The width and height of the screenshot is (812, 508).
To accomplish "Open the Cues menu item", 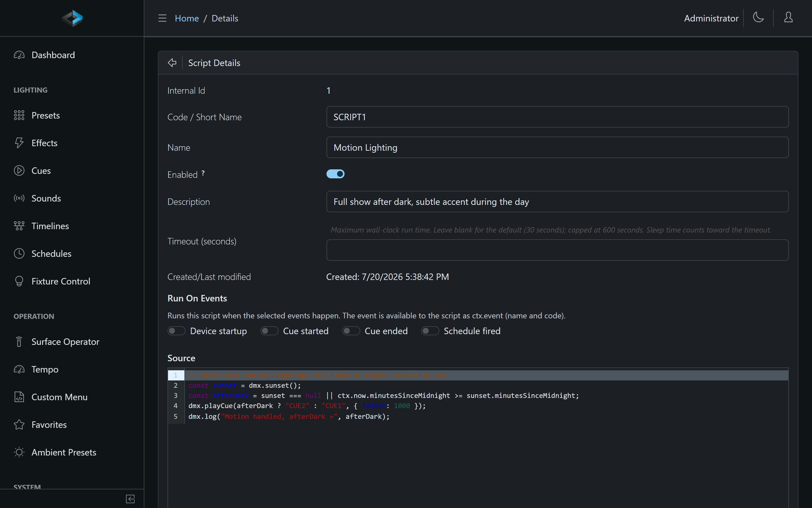I will (72, 171).
